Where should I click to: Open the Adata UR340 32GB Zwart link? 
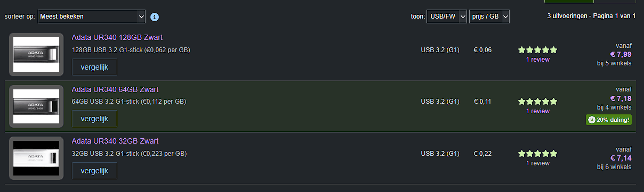115,141
